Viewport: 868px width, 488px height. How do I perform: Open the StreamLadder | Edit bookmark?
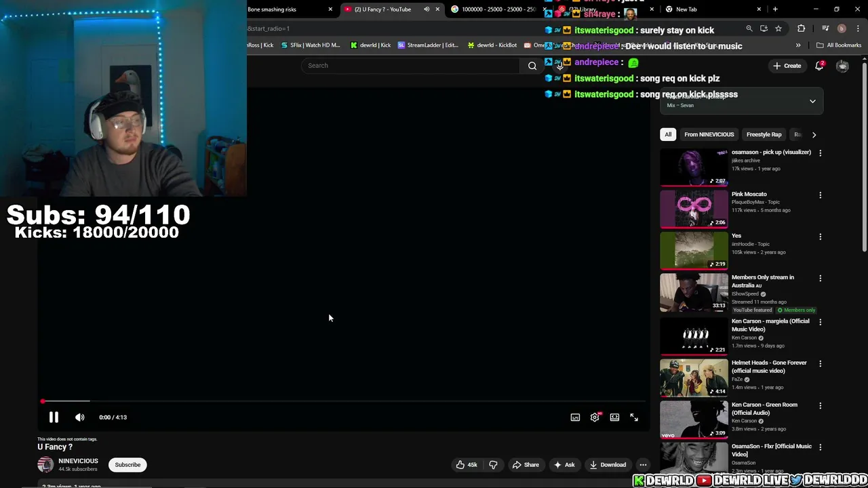pos(429,45)
